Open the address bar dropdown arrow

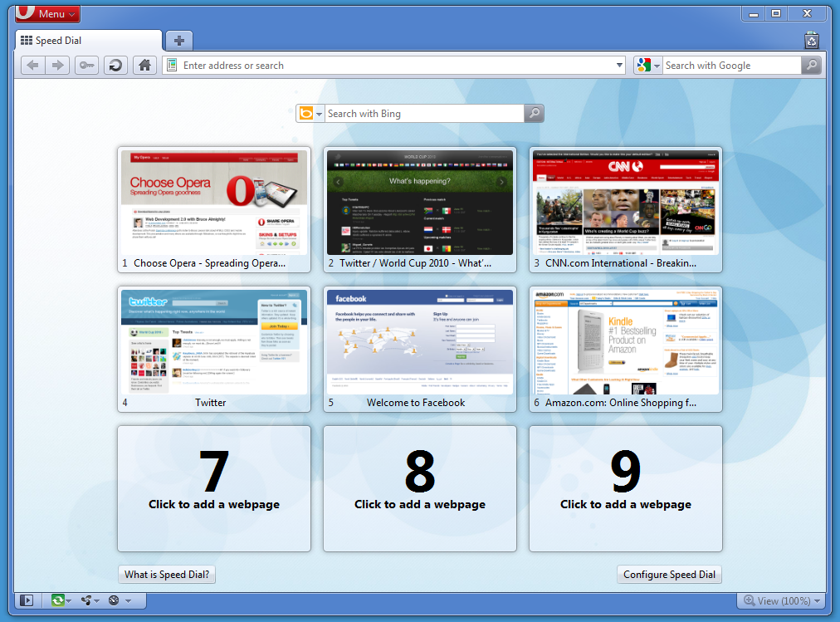coord(619,65)
